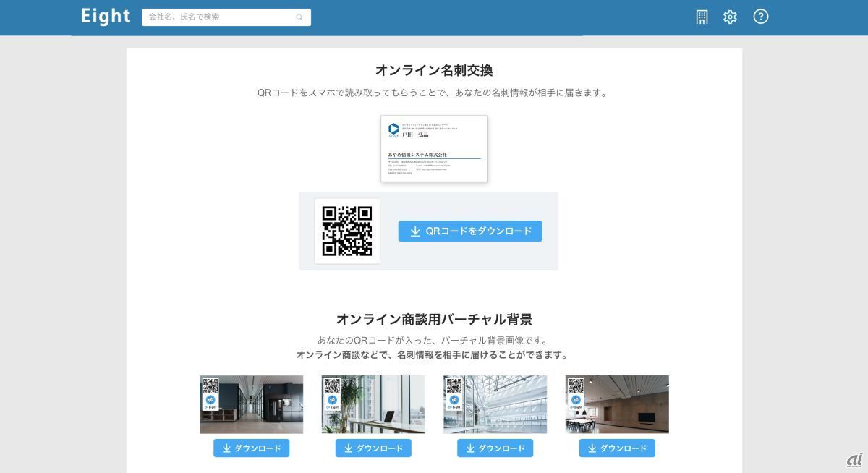Click the download arrow on the first ダウンロード button
868x473 pixels.
click(x=226, y=448)
